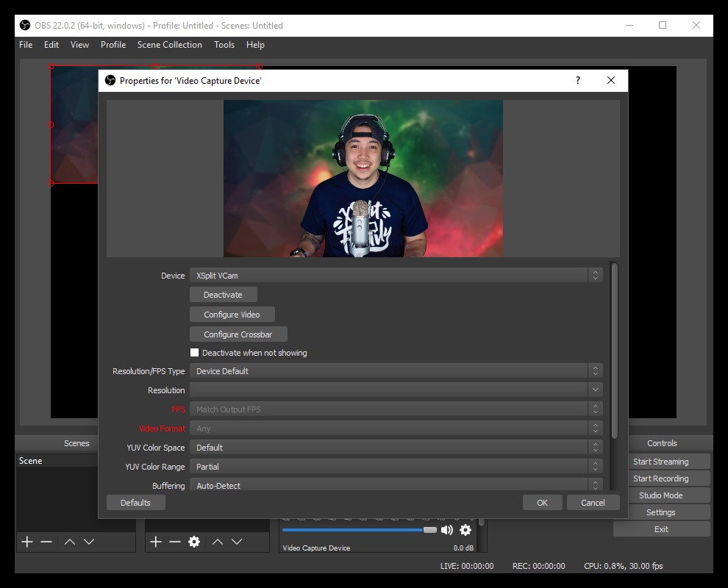The height and width of the screenshot is (588, 728).
Task: Expand the YUV Color Range dropdown
Action: coord(396,467)
